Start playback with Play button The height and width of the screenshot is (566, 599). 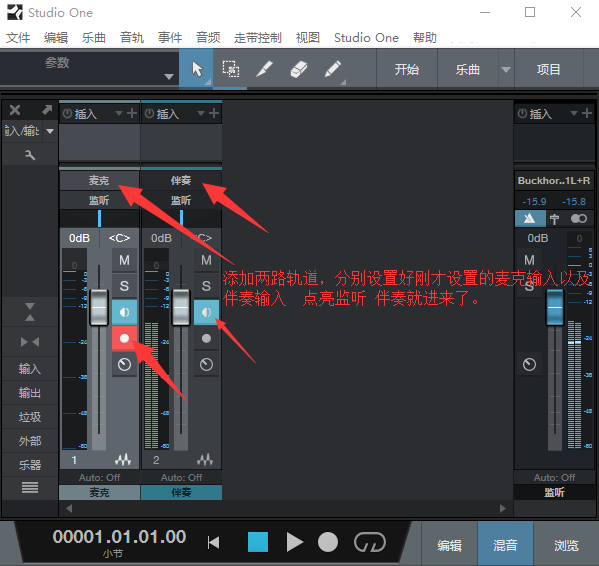click(x=295, y=542)
